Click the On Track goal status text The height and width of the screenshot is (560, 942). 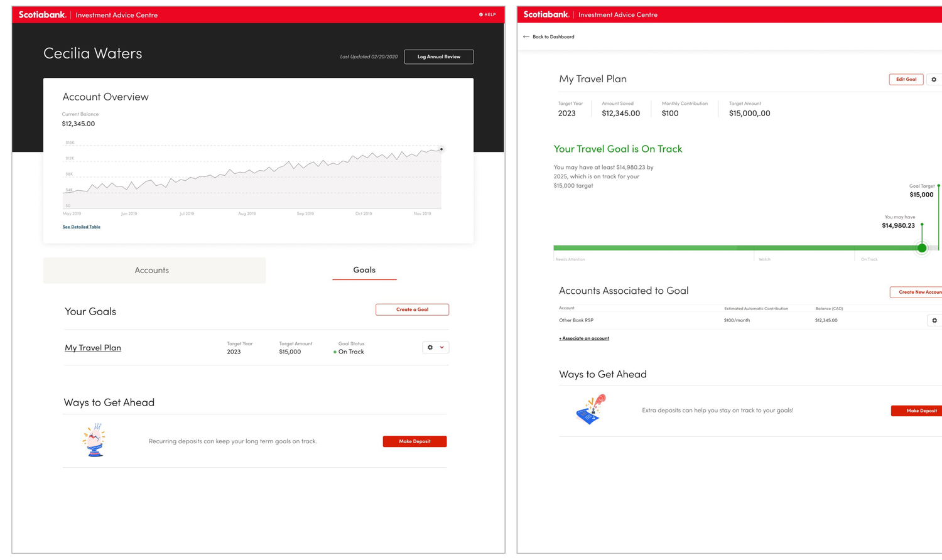(x=351, y=352)
